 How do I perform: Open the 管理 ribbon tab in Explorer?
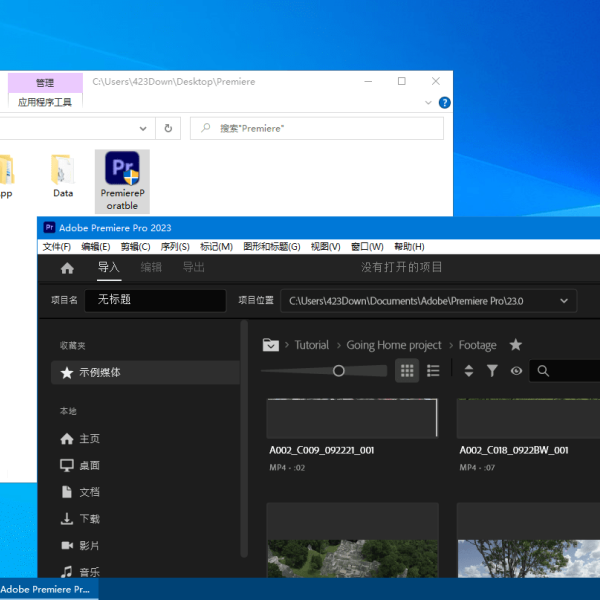[x=45, y=83]
